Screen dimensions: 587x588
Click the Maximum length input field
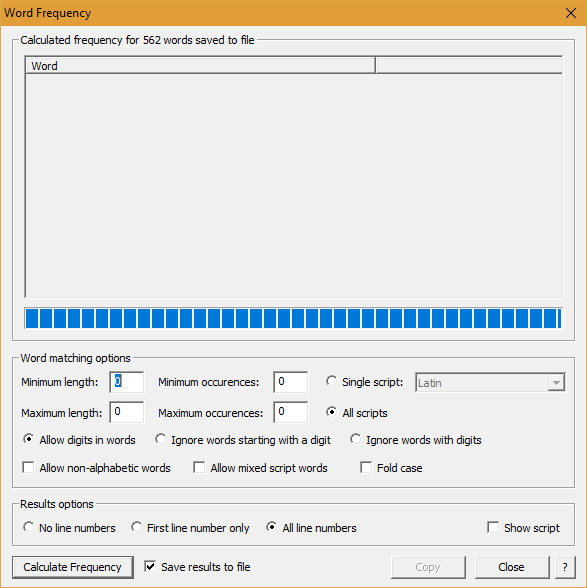[x=126, y=412]
